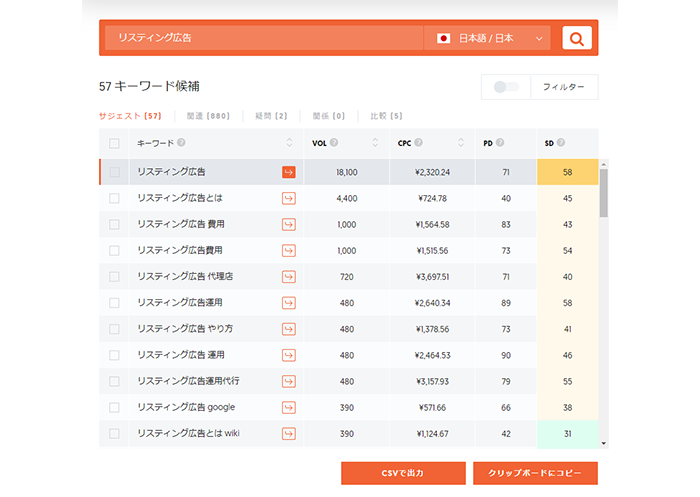
Task: Open arrow icon for リスティング広告運用代行 row
Action: (x=289, y=381)
